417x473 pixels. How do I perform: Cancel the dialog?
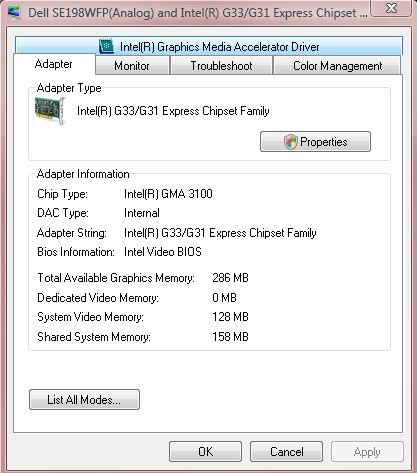pos(286,452)
